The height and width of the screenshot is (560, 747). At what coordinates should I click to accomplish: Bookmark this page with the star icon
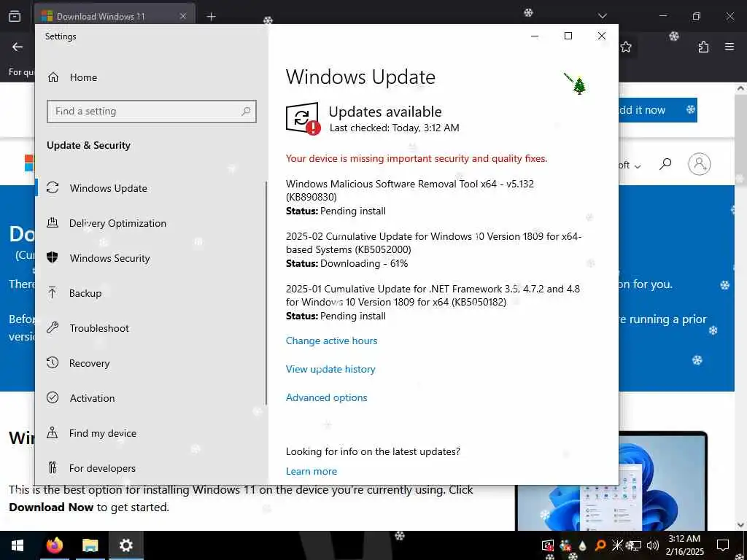click(626, 47)
